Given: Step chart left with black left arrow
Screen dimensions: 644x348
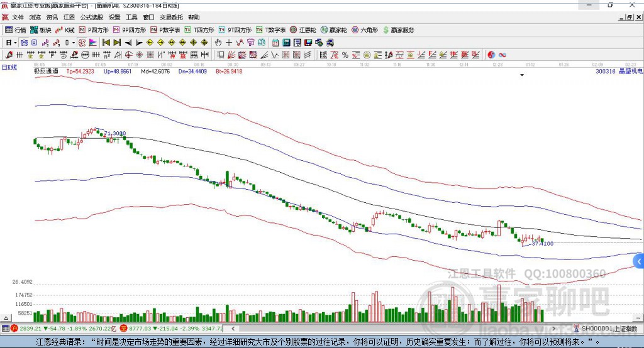Looking at the screenshot, I should point(128,43).
